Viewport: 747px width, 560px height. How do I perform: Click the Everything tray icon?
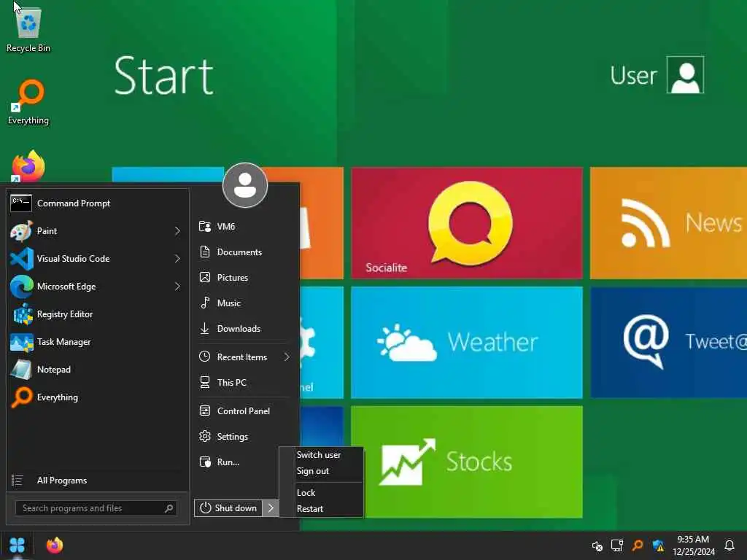point(638,545)
